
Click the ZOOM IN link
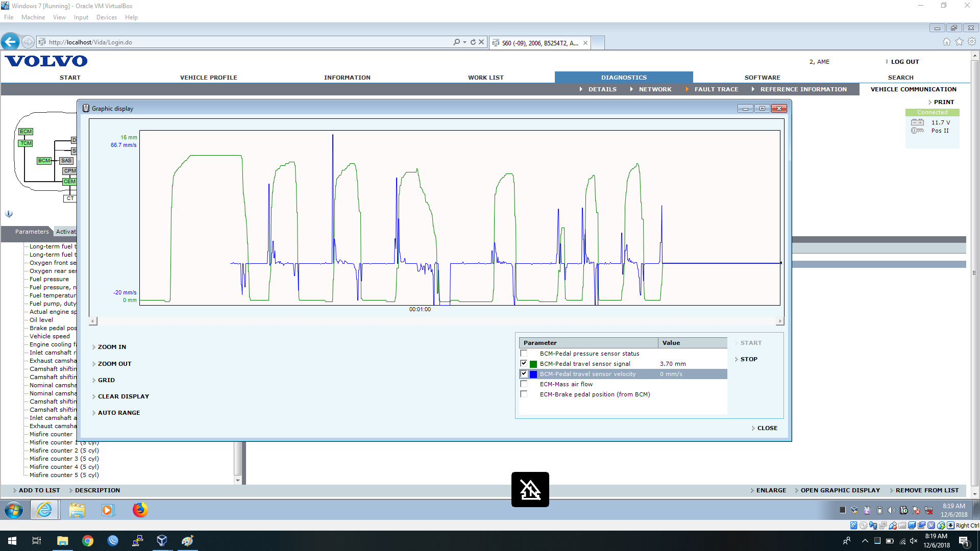pyautogui.click(x=112, y=347)
